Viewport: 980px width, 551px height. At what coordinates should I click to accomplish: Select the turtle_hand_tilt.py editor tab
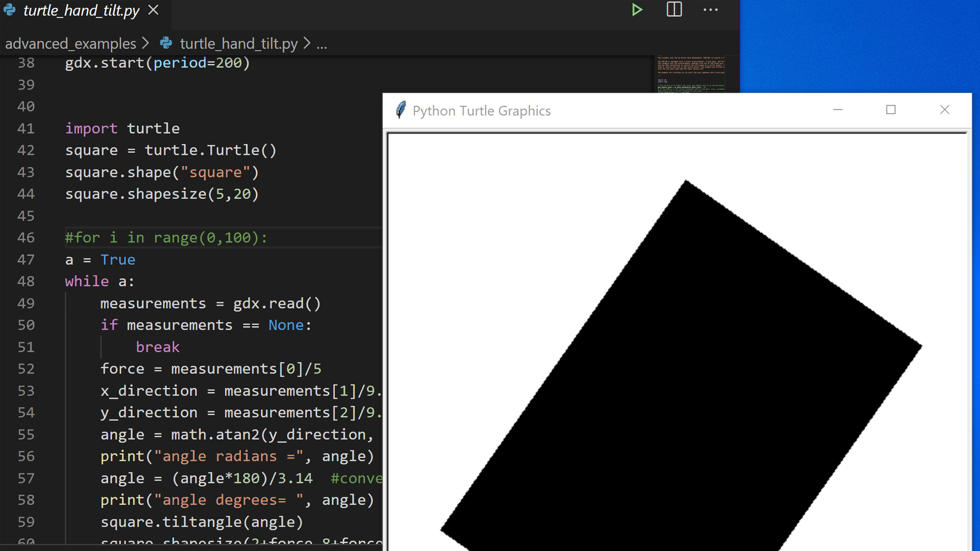(x=82, y=11)
